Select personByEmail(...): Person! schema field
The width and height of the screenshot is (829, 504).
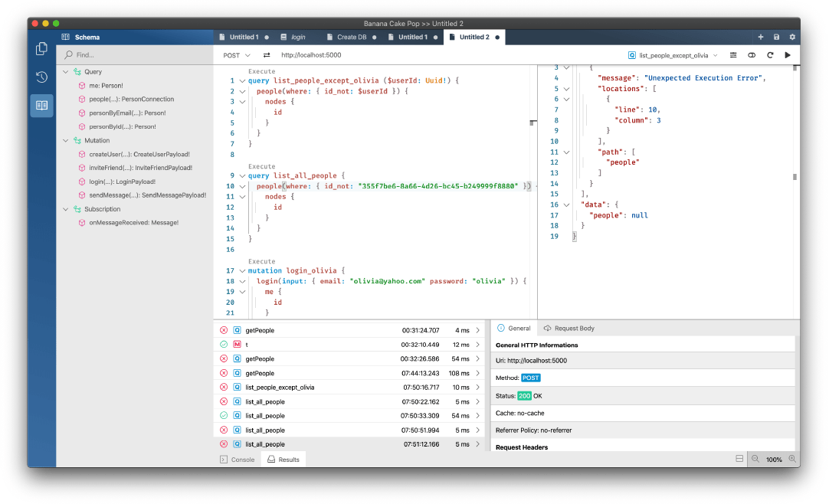tap(127, 113)
